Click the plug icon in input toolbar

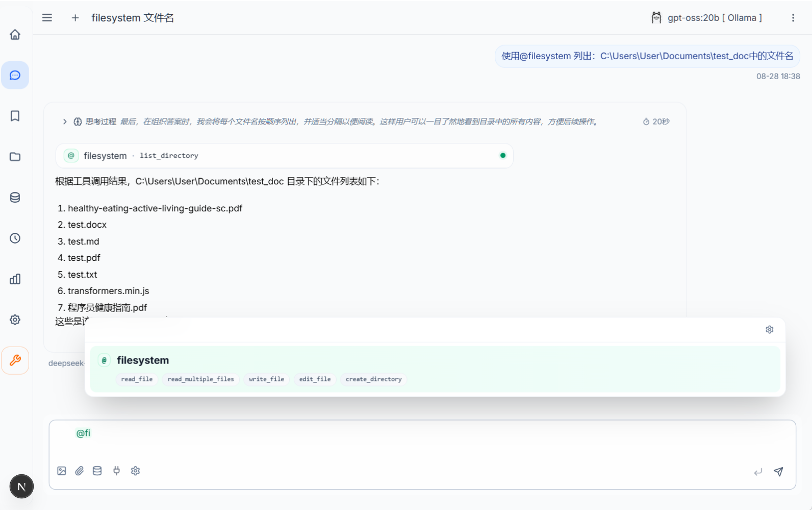click(x=116, y=471)
